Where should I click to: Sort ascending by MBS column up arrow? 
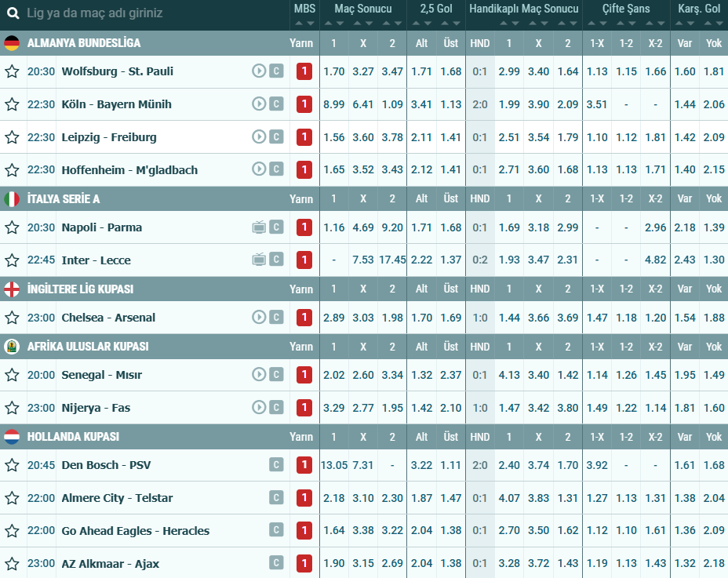coord(299,24)
